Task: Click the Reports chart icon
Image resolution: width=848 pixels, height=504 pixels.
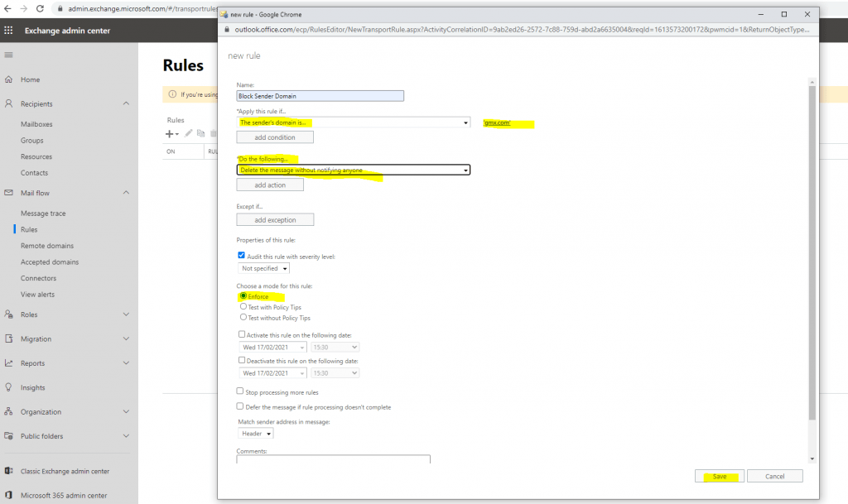Action: click(x=8, y=363)
